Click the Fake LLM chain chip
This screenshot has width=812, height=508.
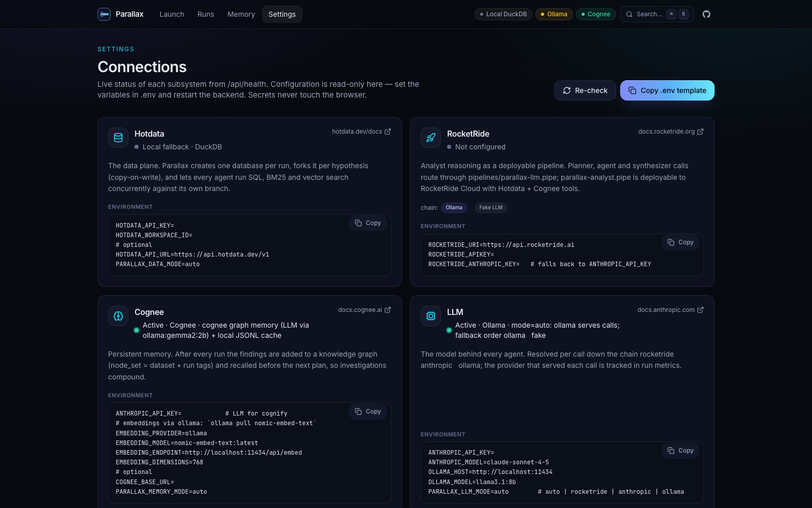click(491, 208)
